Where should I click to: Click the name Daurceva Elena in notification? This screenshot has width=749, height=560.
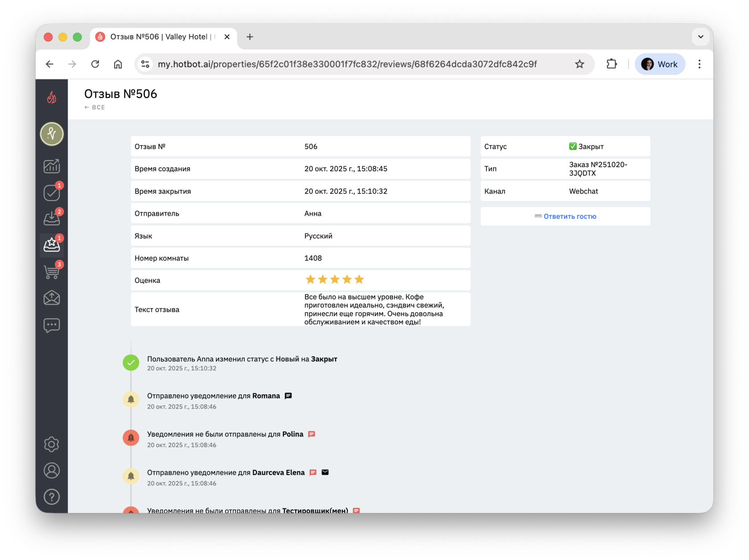coord(279,473)
